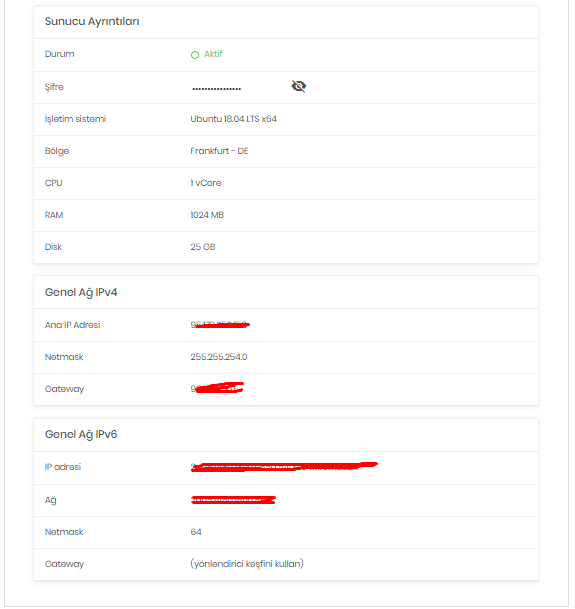This screenshot has height=609, width=575.
Task: Click the green Aktif status circle icon
Action: [x=195, y=55]
